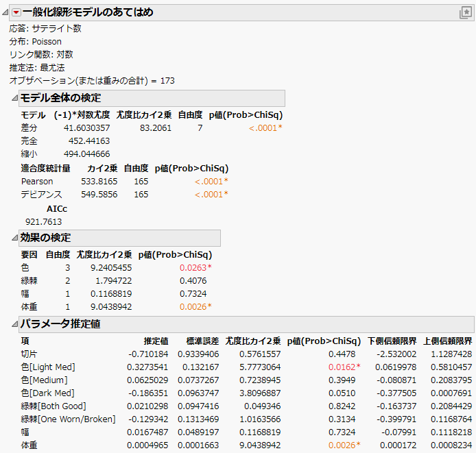Collapse the パラメータ推定値 section triangle
The width and height of the screenshot is (476, 453).
15,323
